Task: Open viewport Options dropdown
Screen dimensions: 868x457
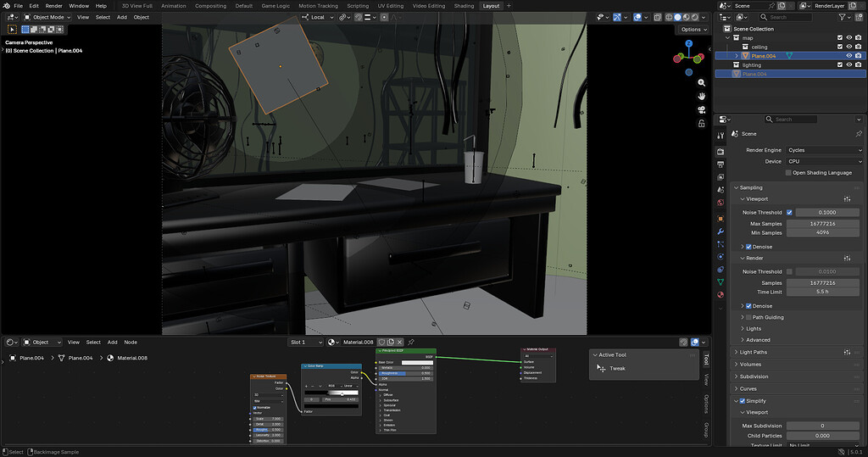Action: [x=693, y=30]
